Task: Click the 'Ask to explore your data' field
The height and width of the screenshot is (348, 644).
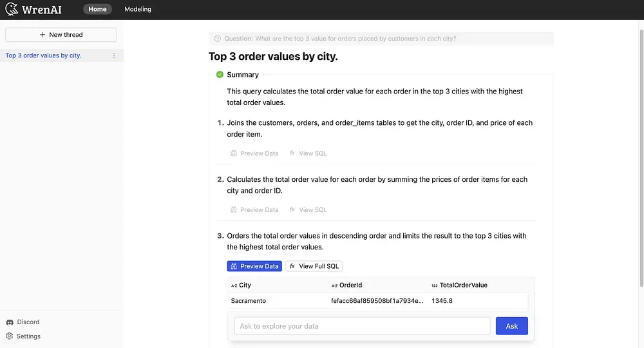Action: 362,326
